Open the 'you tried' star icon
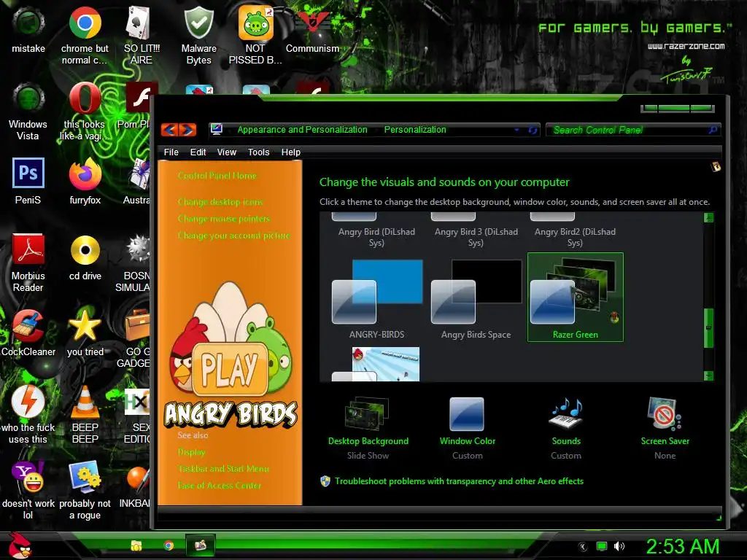The width and height of the screenshot is (747, 560). tap(85, 332)
